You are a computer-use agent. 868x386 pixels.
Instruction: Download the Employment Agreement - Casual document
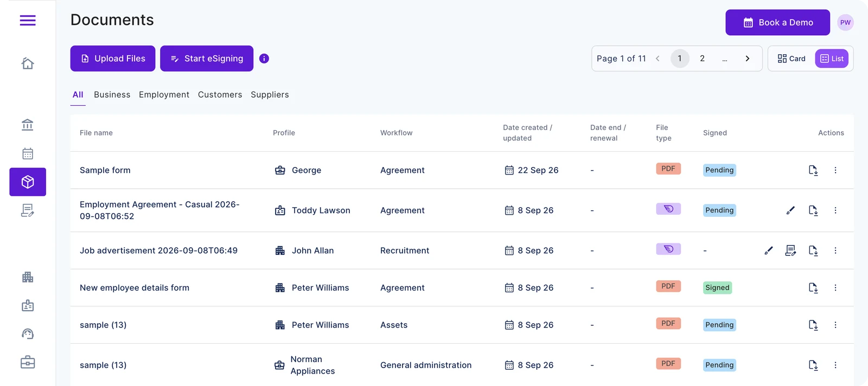tap(813, 210)
